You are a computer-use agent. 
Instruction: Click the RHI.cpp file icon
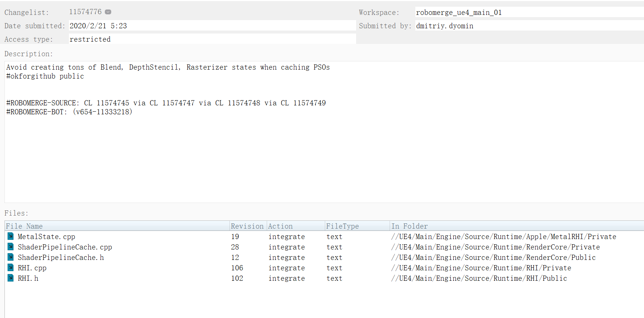click(x=11, y=267)
